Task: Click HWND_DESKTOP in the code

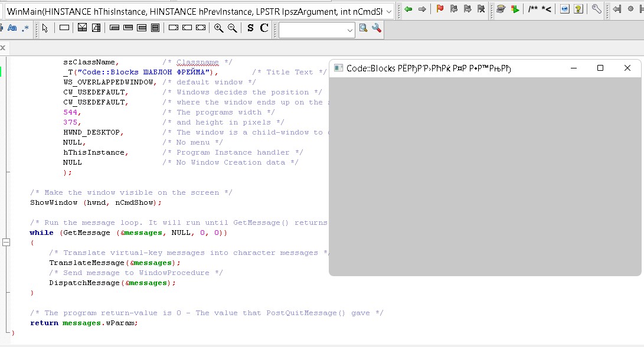Action: pyautogui.click(x=91, y=132)
